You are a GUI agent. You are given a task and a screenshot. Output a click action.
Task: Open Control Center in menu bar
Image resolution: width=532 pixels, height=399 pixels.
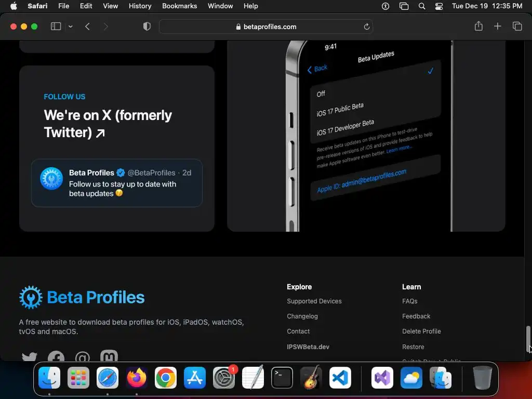[439, 6]
